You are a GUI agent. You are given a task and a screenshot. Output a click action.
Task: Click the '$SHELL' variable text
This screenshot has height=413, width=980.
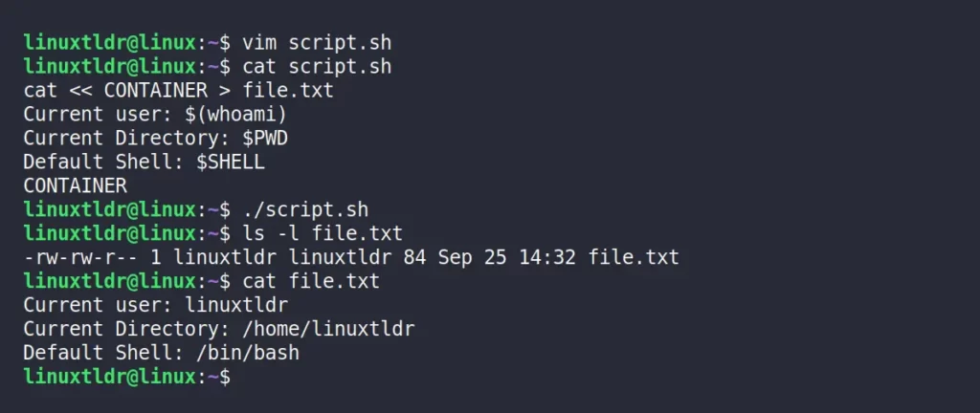click(231, 163)
